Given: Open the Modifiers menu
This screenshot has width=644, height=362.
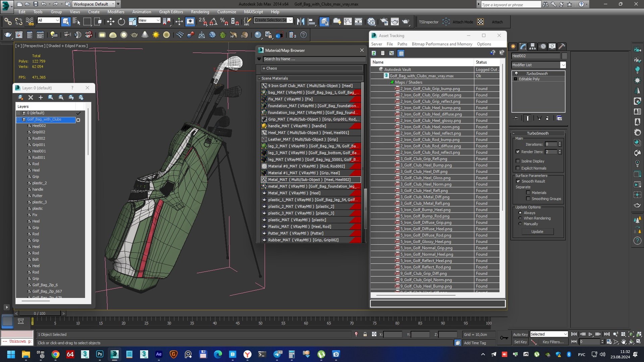Looking at the screenshot, I should (x=116, y=12).
